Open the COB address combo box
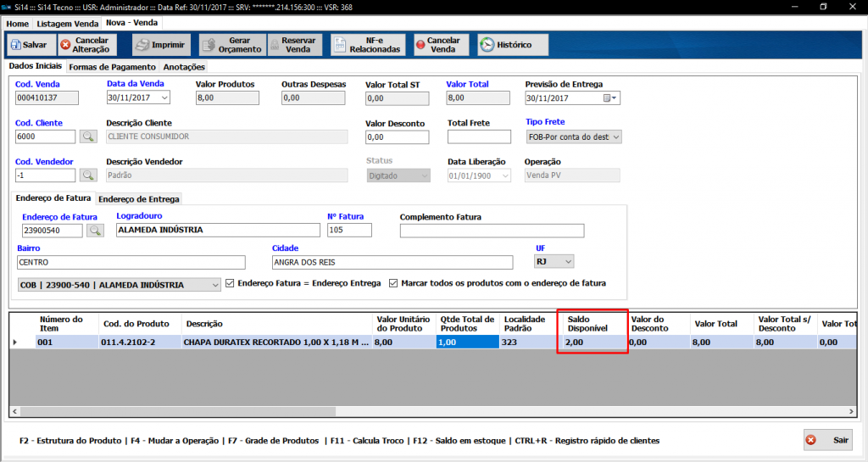Screen dimensions: 868x462 point(215,285)
